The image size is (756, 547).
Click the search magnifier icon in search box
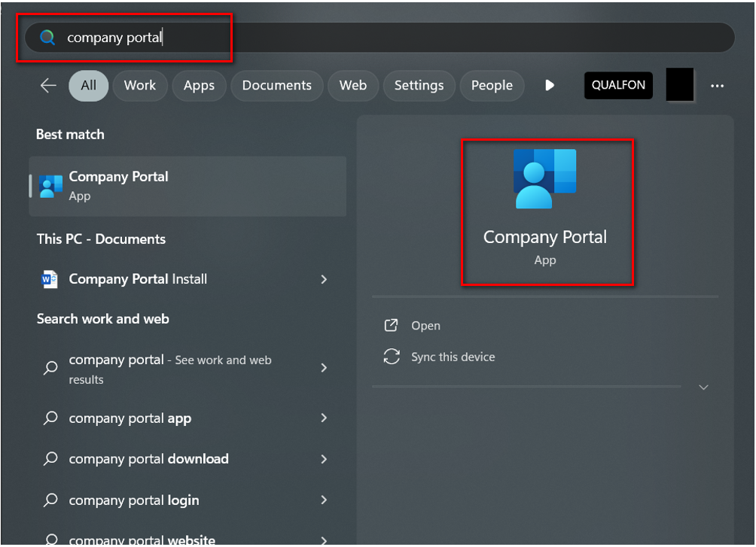coord(47,37)
